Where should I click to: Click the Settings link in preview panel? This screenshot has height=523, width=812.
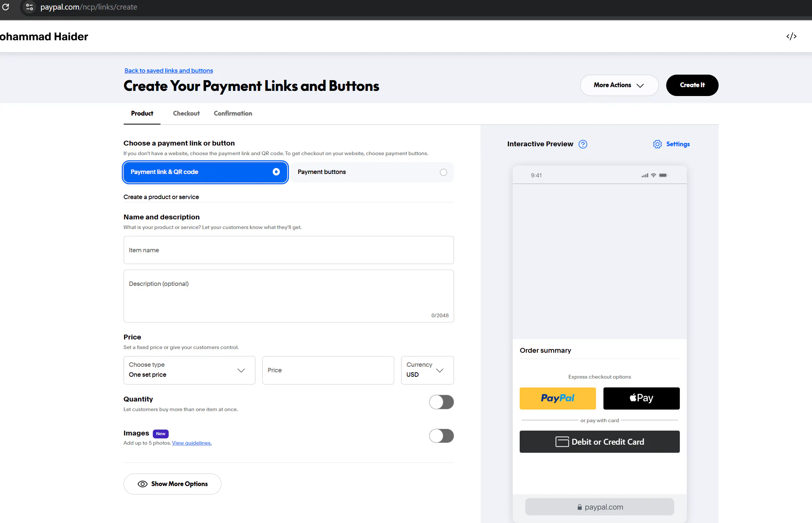[678, 144]
